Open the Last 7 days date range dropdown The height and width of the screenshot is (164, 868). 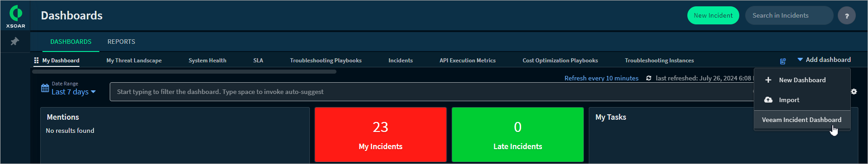click(x=74, y=92)
